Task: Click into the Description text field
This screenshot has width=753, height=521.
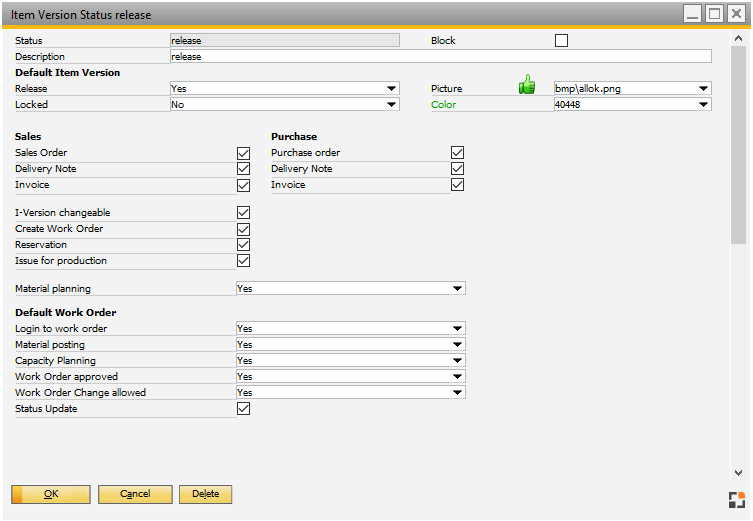Action: tap(440, 57)
